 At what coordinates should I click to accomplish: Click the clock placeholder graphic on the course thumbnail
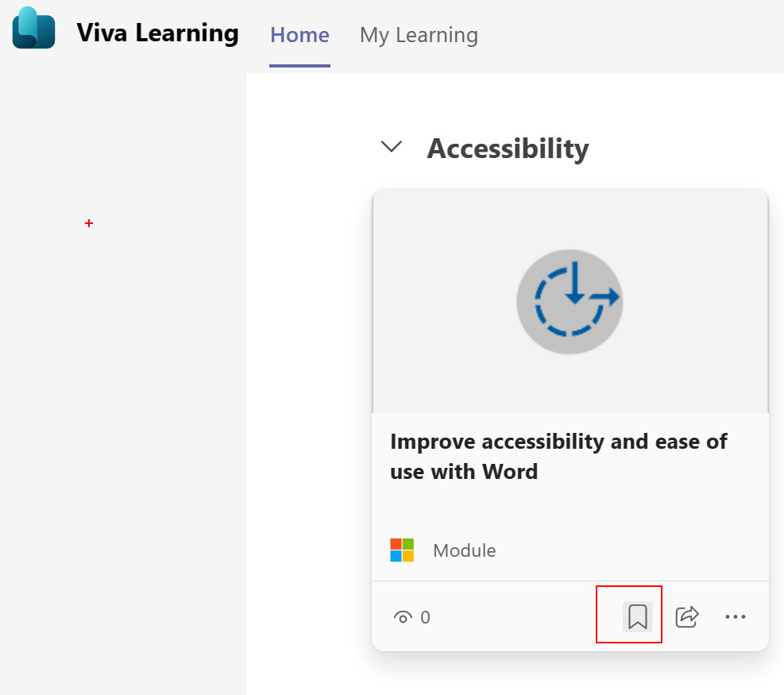click(x=570, y=302)
